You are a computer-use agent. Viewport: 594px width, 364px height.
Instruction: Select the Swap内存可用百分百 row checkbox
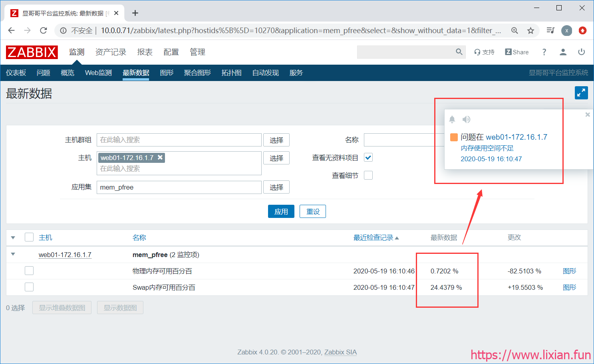point(29,287)
